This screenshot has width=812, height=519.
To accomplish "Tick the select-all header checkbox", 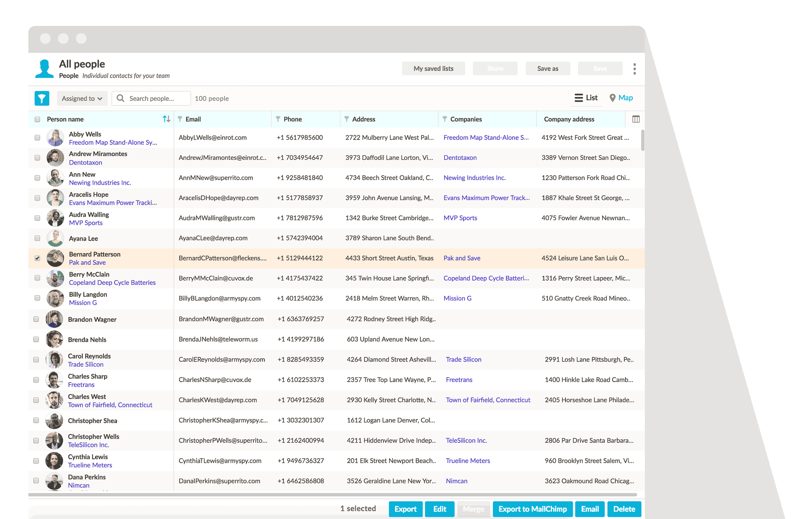I will [x=37, y=119].
